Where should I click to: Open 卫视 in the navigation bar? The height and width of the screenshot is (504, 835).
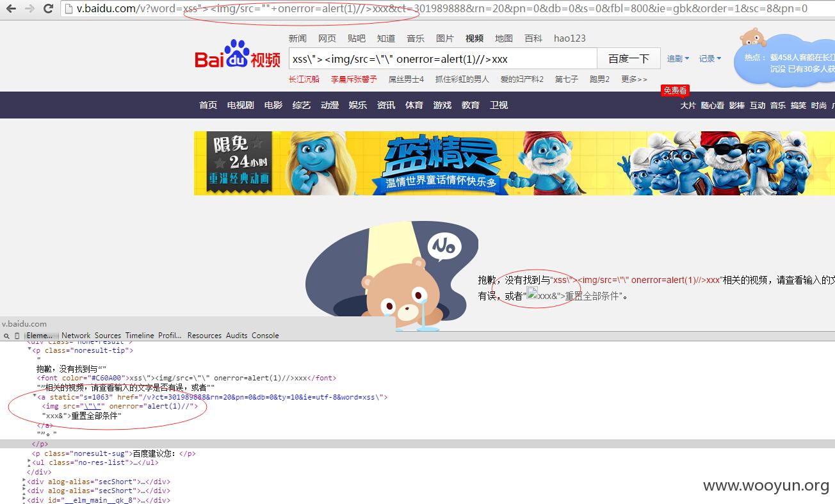[x=499, y=105]
